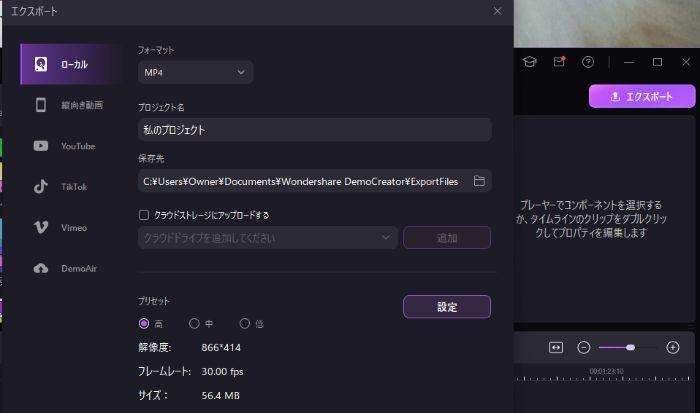Image resolution: width=700 pixels, height=413 pixels.
Task: Click the timeline zoom slider handle
Action: point(630,347)
